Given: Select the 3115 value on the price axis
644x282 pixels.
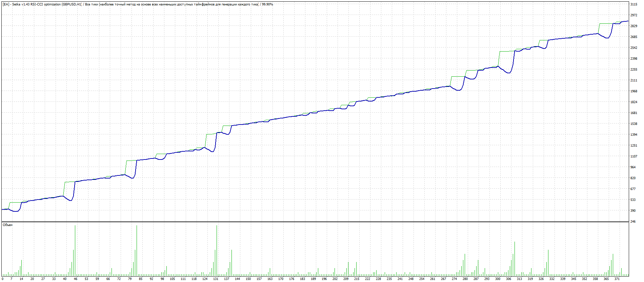Looking at the screenshot, I should pos(634,4).
